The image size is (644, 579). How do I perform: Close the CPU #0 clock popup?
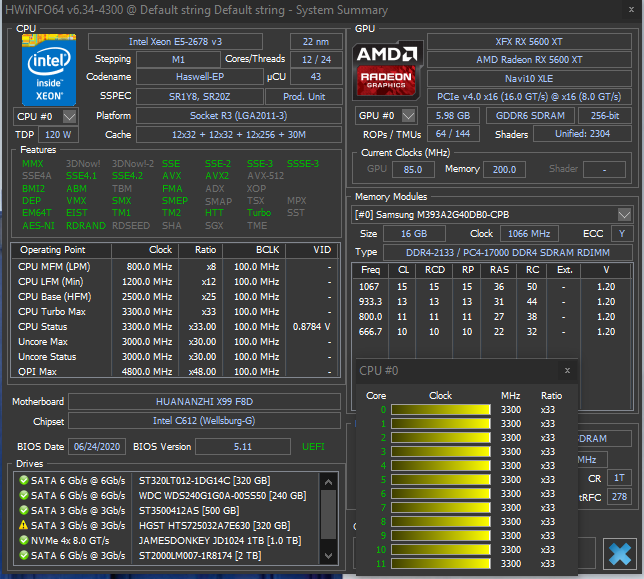pos(567,370)
